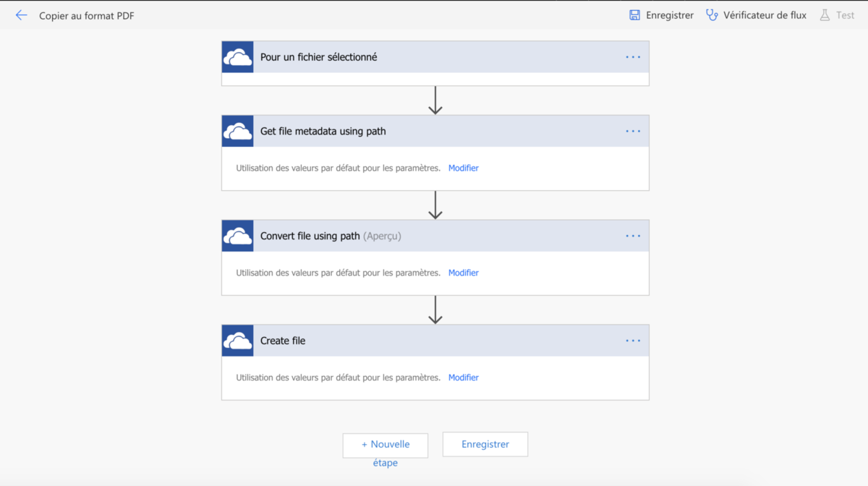This screenshot has width=868, height=486.
Task: Click the flow title Copier au format PDF
Action: pos(87,16)
